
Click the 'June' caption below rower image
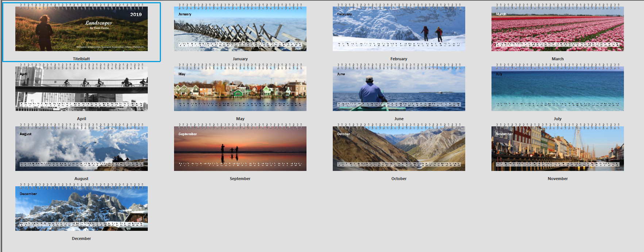coord(399,119)
